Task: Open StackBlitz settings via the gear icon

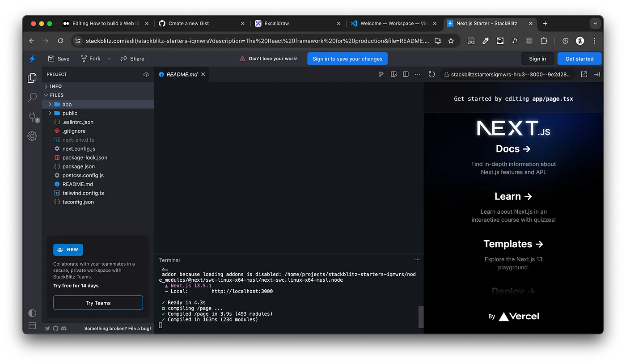Action: click(x=32, y=136)
